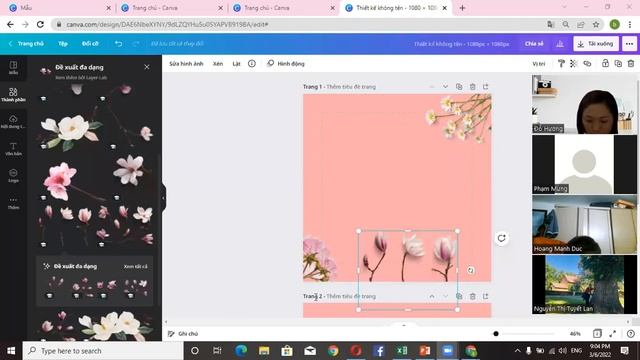Open the Zoom app in the taskbar

[x=447, y=351]
